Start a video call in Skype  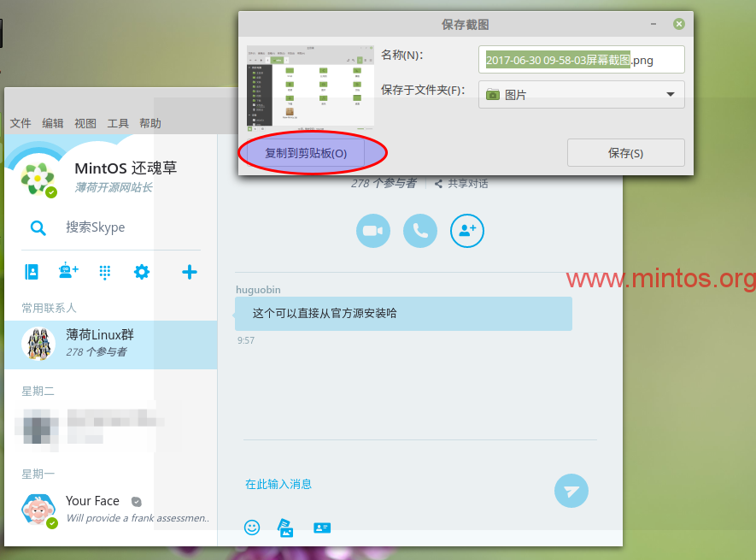(x=372, y=231)
